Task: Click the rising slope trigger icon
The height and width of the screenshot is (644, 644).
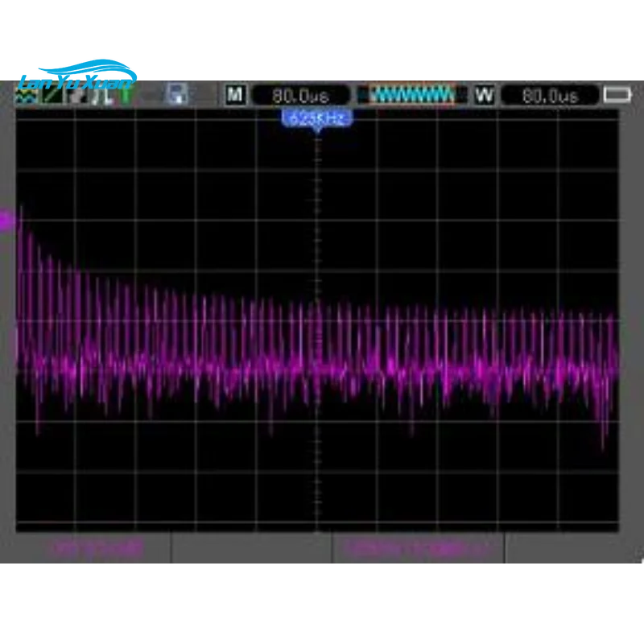Action: 52,95
